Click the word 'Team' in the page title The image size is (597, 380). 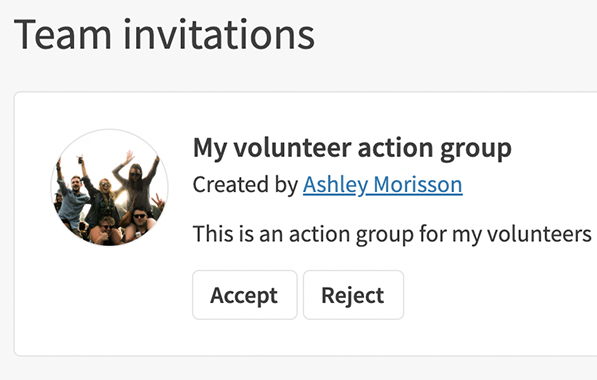tap(63, 34)
